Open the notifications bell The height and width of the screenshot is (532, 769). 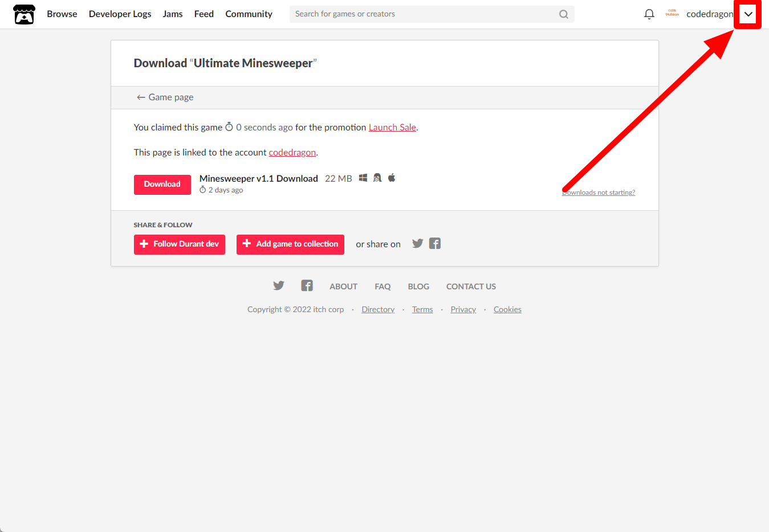click(649, 14)
